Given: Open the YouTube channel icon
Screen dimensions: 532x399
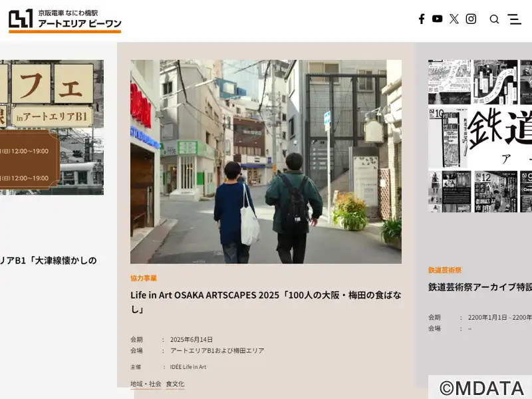Looking at the screenshot, I should tap(437, 19).
